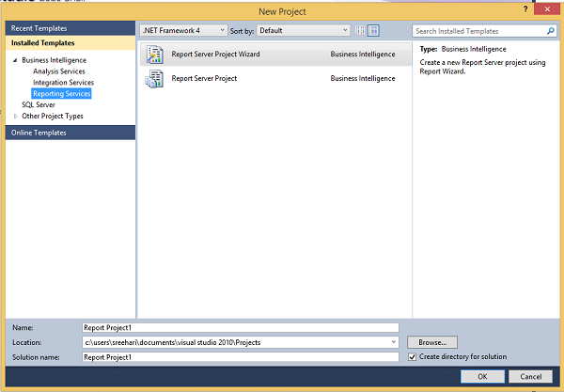This screenshot has height=392, width=564.
Task: Click the search magnifier icon
Action: 551,31
